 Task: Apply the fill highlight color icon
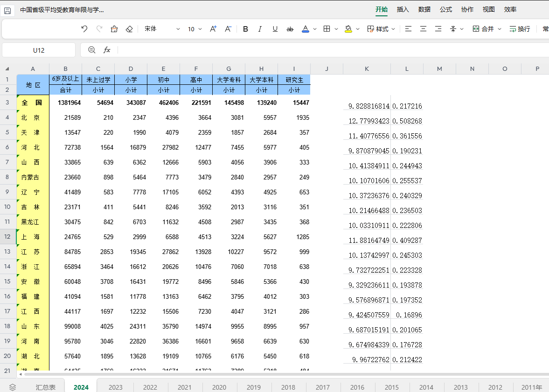point(348,29)
